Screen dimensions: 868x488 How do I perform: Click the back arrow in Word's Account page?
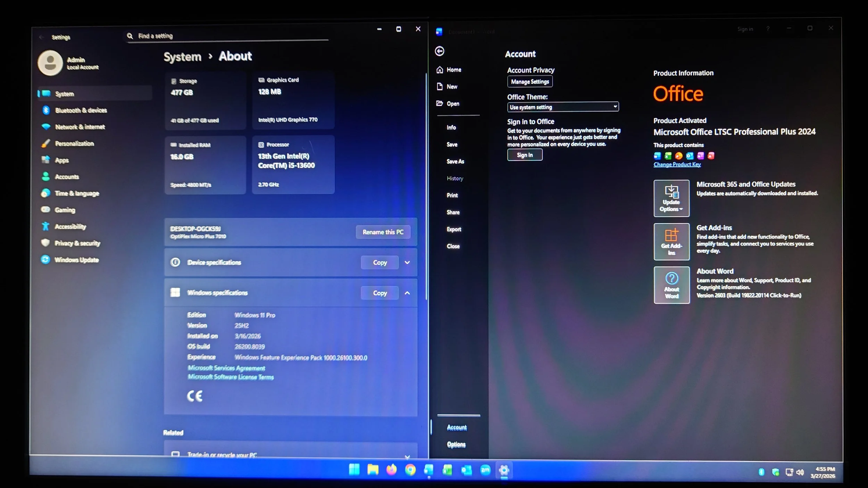440,51
